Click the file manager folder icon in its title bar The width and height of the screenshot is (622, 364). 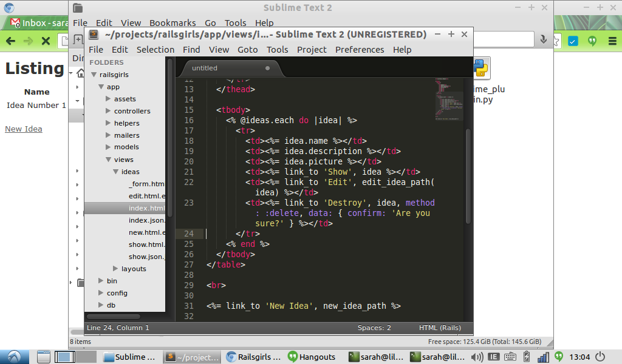pos(78,7)
